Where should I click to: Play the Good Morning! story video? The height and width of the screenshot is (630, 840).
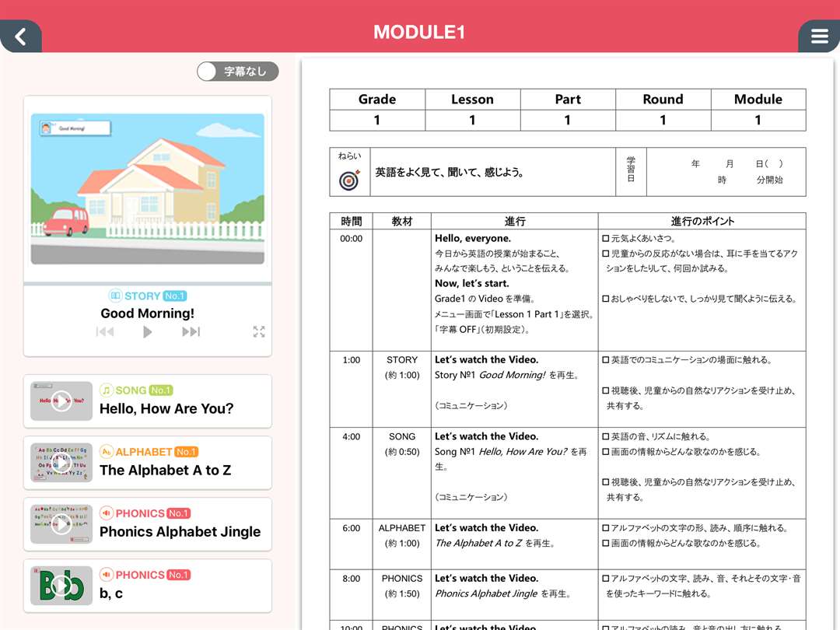pos(147,332)
